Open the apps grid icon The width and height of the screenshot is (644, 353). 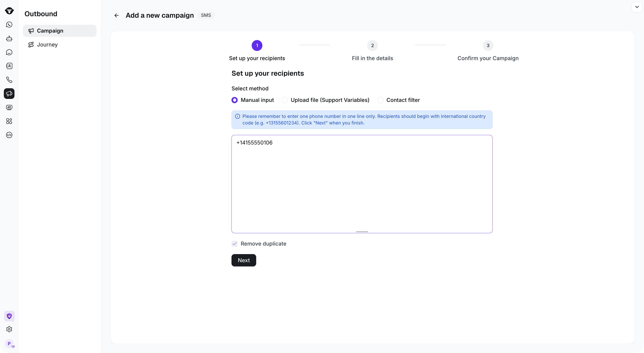[x=9, y=121]
